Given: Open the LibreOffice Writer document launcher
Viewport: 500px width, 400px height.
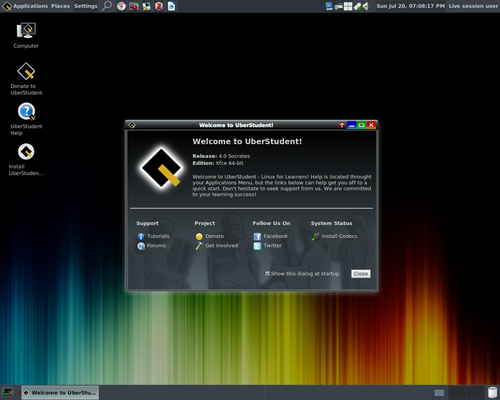Looking at the screenshot, I should (x=171, y=6).
